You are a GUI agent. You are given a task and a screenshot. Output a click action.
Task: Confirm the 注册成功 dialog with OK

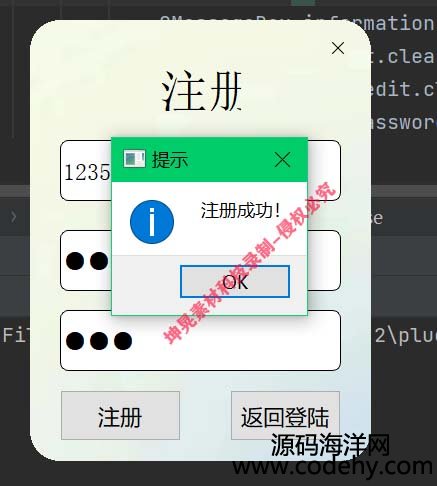tap(235, 282)
